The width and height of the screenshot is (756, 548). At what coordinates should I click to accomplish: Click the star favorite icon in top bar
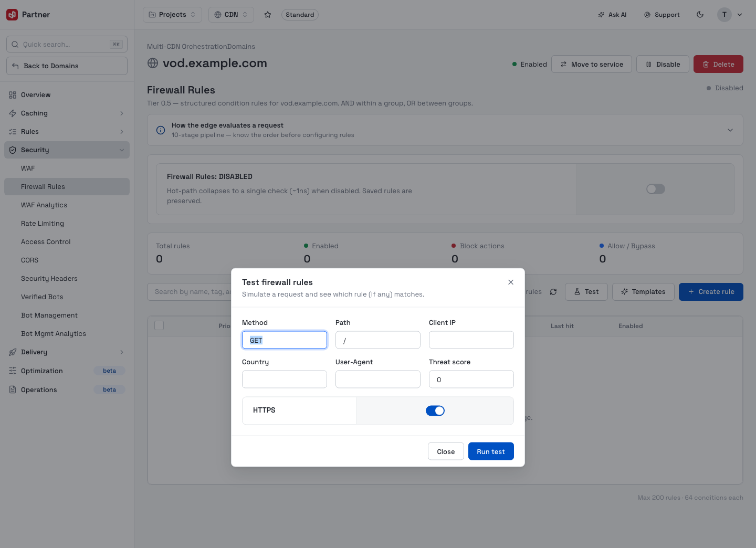pyautogui.click(x=268, y=15)
